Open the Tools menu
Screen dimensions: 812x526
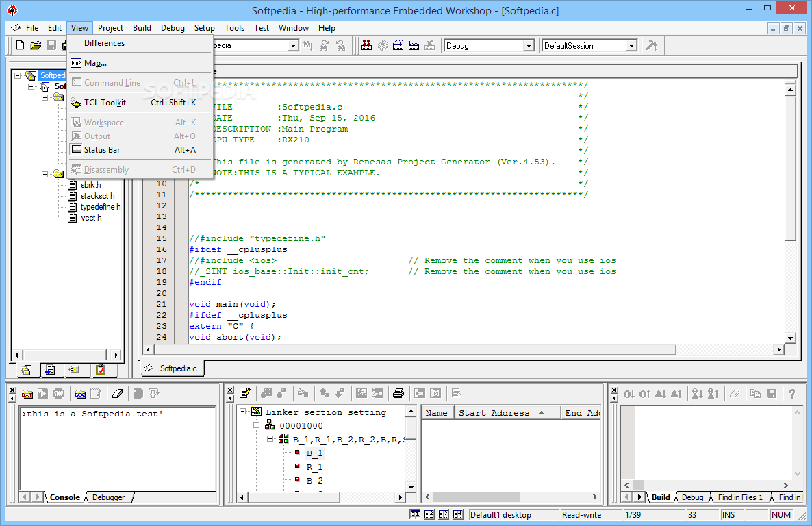coord(234,28)
